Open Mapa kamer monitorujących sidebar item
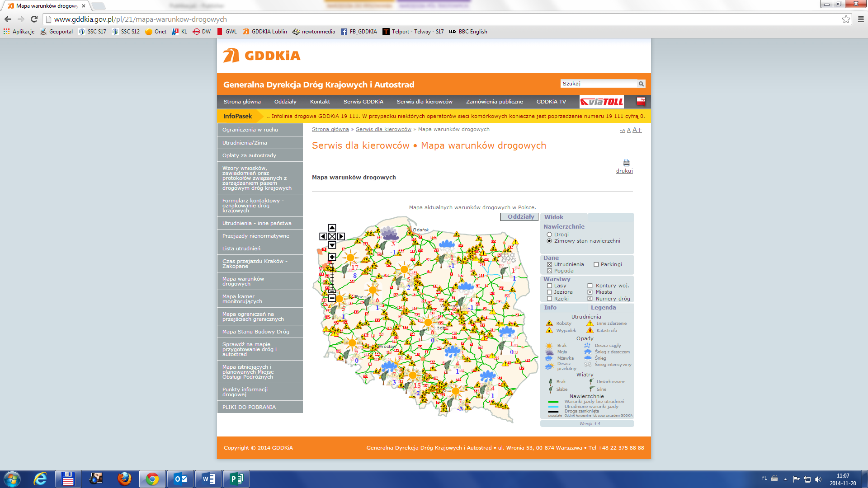 [x=260, y=299]
